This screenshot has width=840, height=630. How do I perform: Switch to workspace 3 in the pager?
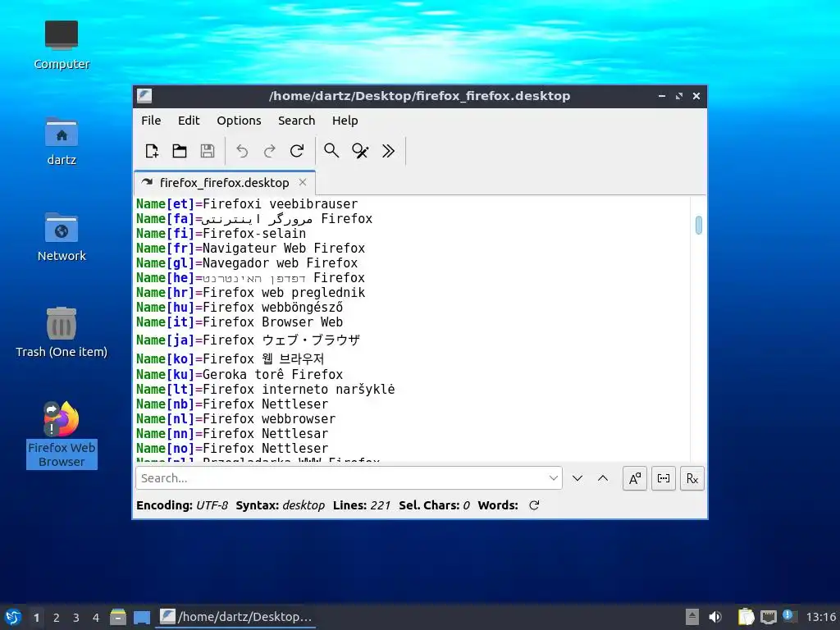click(x=76, y=618)
